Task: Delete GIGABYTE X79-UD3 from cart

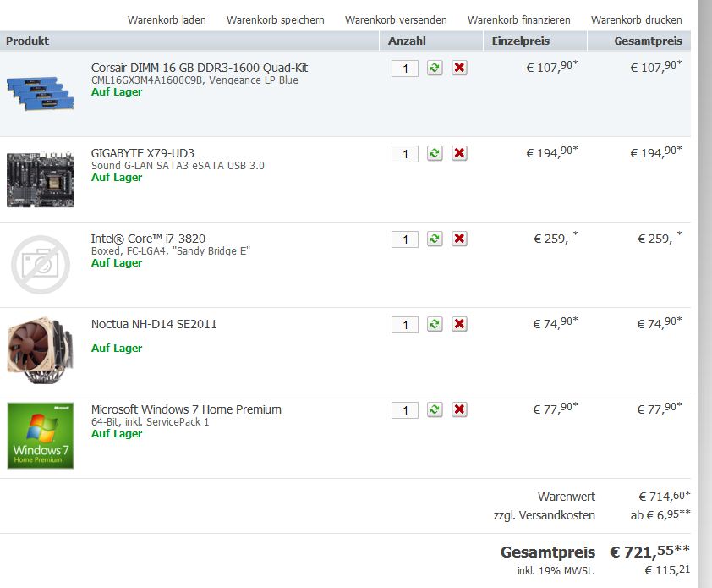Action: pos(459,153)
